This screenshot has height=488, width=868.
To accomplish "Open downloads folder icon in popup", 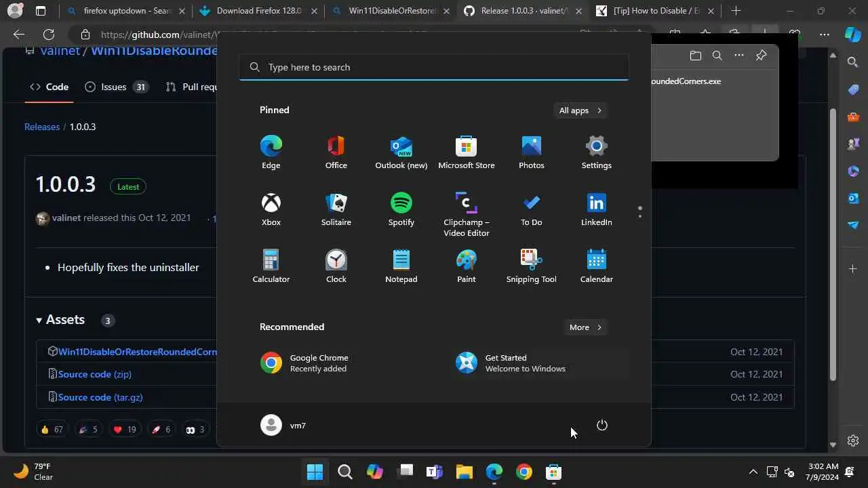I will tap(695, 56).
